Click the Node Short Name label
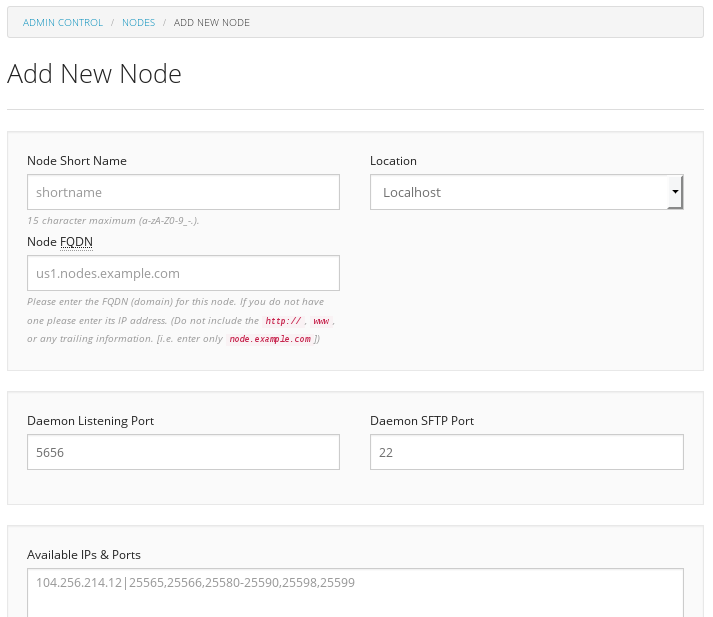The image size is (713, 617). 77,161
